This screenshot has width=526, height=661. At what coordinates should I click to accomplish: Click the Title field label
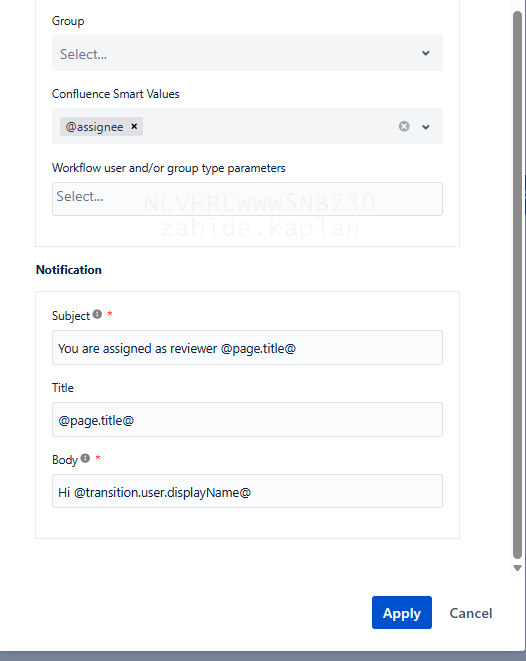(x=62, y=387)
